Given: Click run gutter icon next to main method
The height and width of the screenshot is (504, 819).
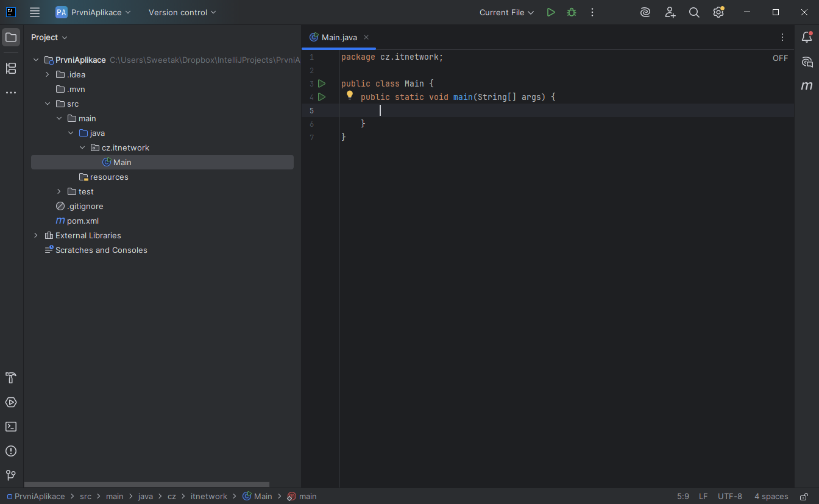Looking at the screenshot, I should click(322, 97).
